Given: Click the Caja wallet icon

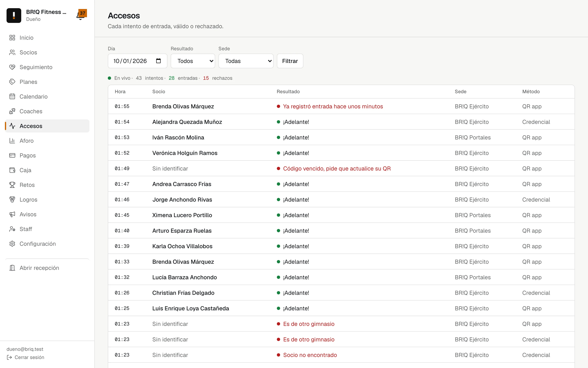Looking at the screenshot, I should tap(12, 170).
